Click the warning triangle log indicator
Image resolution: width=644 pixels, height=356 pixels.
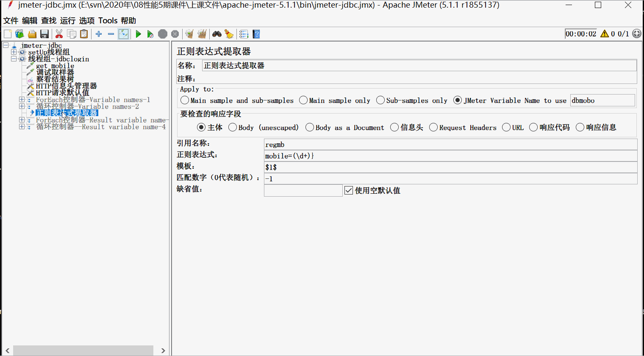point(605,34)
